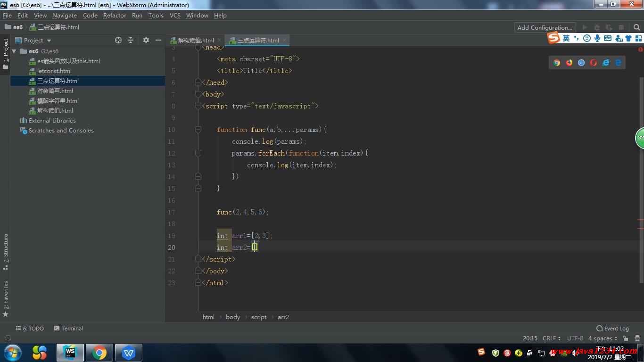Open the VCS menu
Viewport: 644px width, 362px height.
(x=175, y=16)
